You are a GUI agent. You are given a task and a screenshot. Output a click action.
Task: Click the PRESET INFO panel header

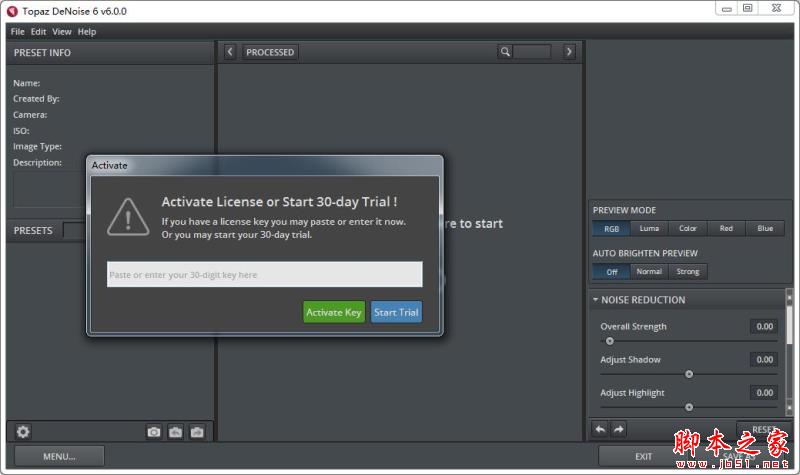tap(110, 53)
